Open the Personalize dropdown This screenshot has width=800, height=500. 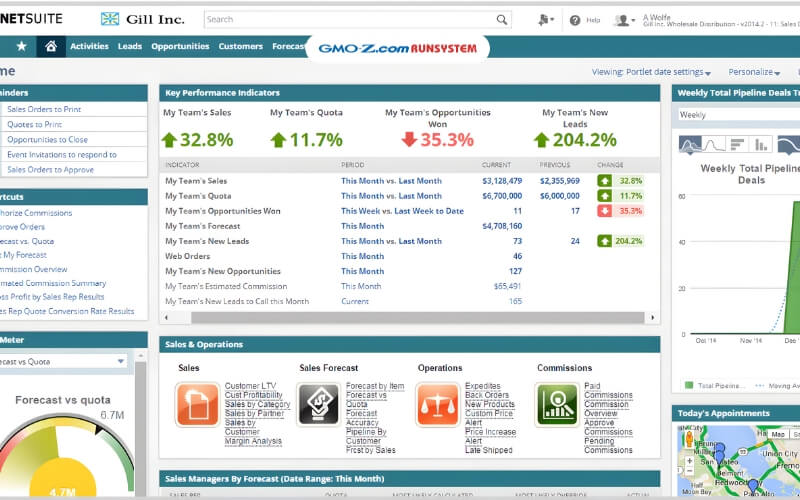click(754, 72)
